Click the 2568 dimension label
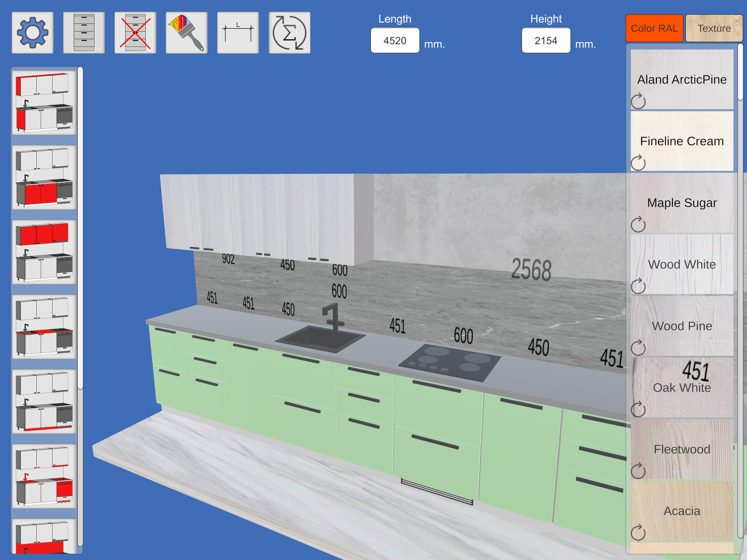Viewport: 747px width, 560px height. pos(531,269)
